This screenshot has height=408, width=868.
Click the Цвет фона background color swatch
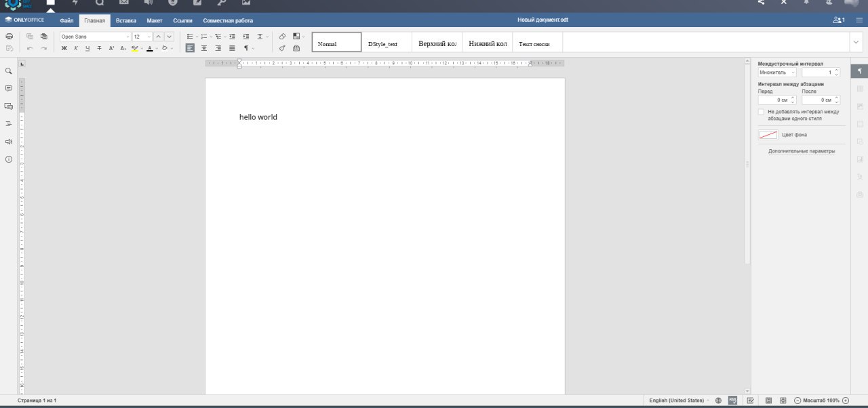coord(768,135)
